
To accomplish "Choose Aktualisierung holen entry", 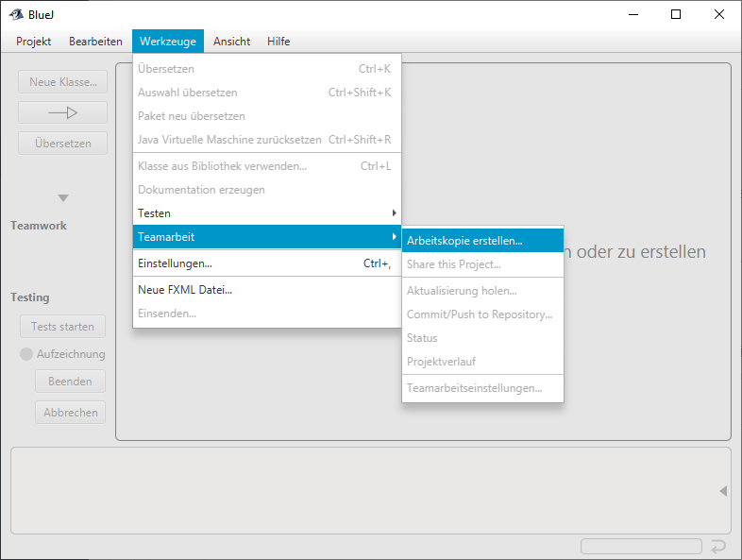I will tap(482, 291).
